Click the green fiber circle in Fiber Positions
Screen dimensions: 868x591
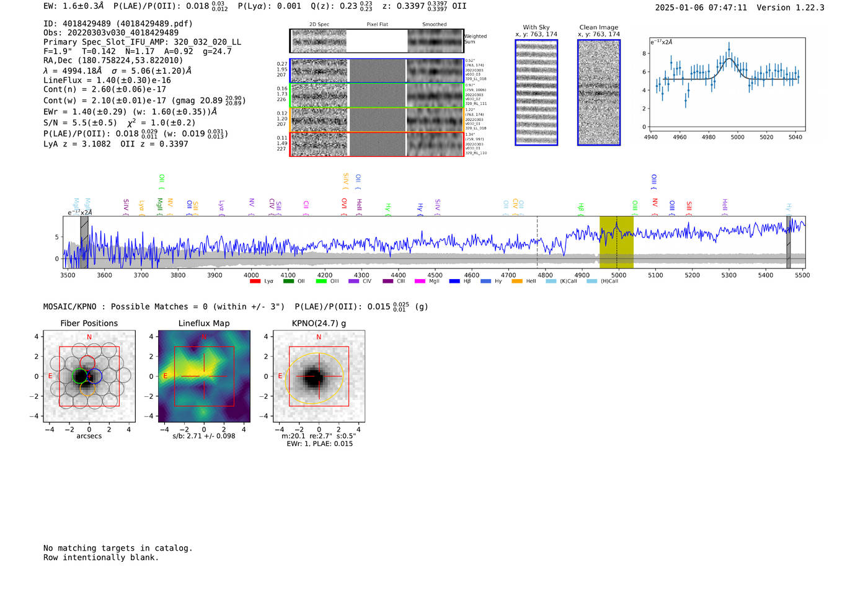(x=80, y=376)
